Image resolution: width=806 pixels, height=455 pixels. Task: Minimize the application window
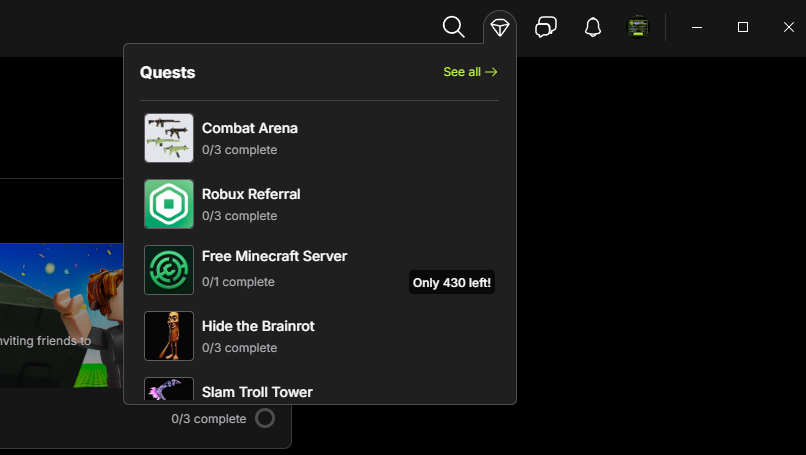coord(697,27)
